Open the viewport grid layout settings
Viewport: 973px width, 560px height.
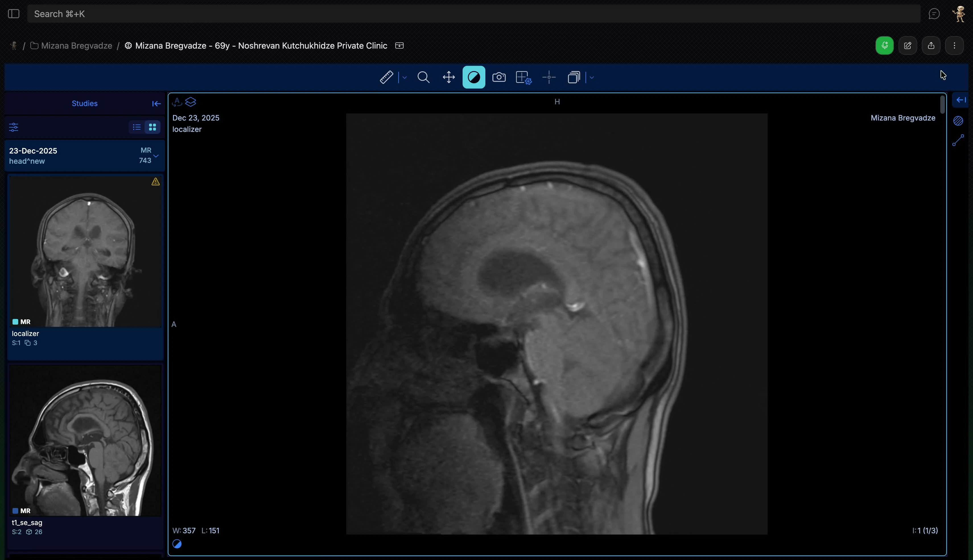click(x=523, y=77)
